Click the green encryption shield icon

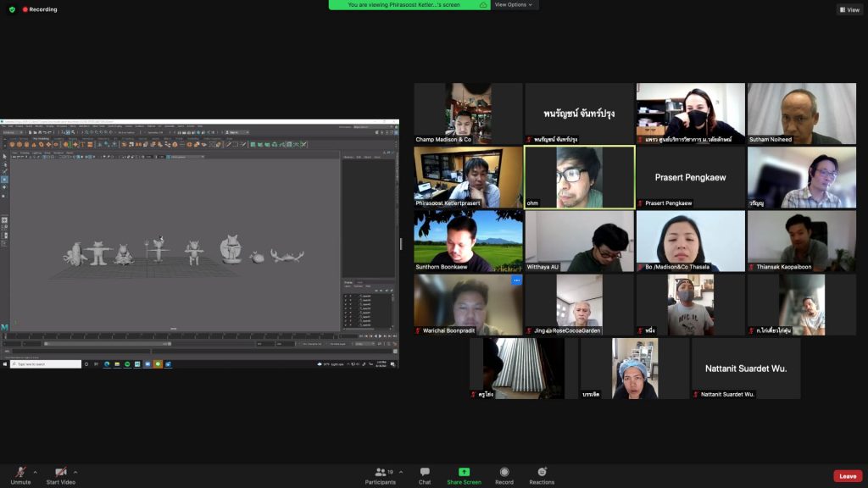click(12, 9)
